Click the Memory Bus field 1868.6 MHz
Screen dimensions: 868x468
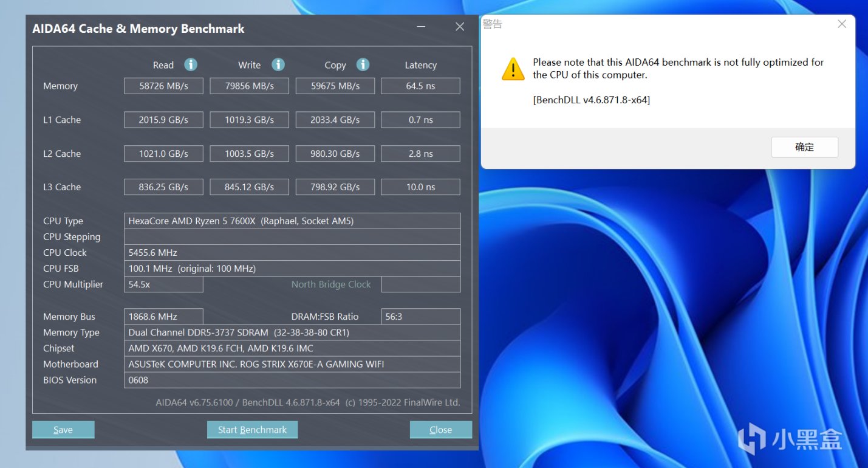click(163, 317)
